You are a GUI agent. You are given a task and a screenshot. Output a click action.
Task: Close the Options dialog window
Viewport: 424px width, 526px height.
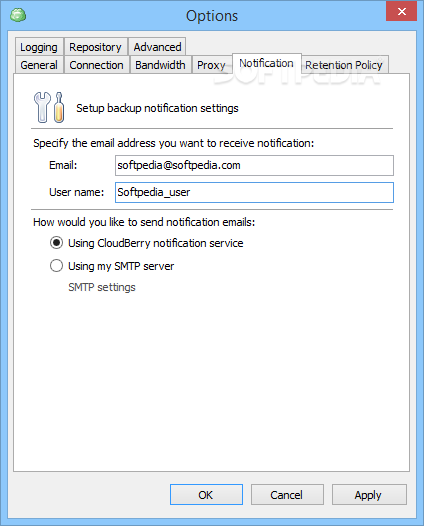tap(401, 11)
